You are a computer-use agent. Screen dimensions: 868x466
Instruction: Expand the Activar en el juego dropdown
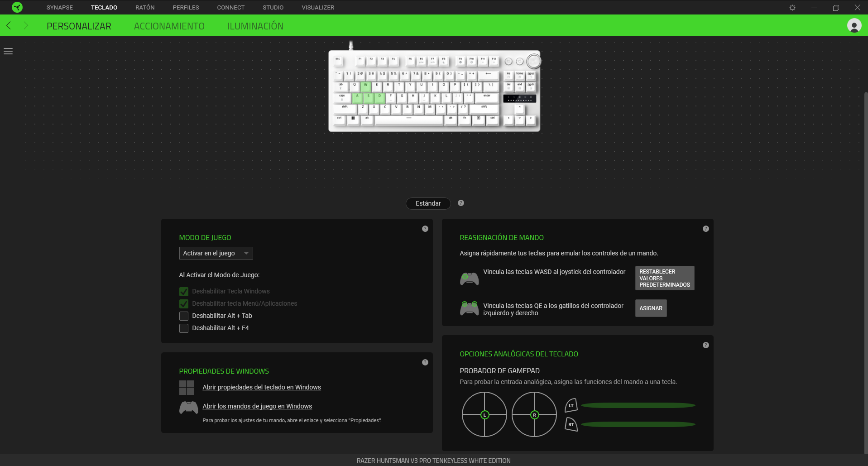(216, 253)
